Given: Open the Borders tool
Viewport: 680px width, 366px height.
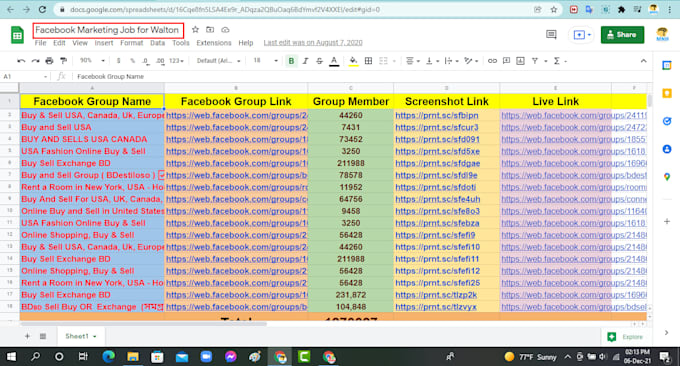Looking at the screenshot, I should pos(368,61).
